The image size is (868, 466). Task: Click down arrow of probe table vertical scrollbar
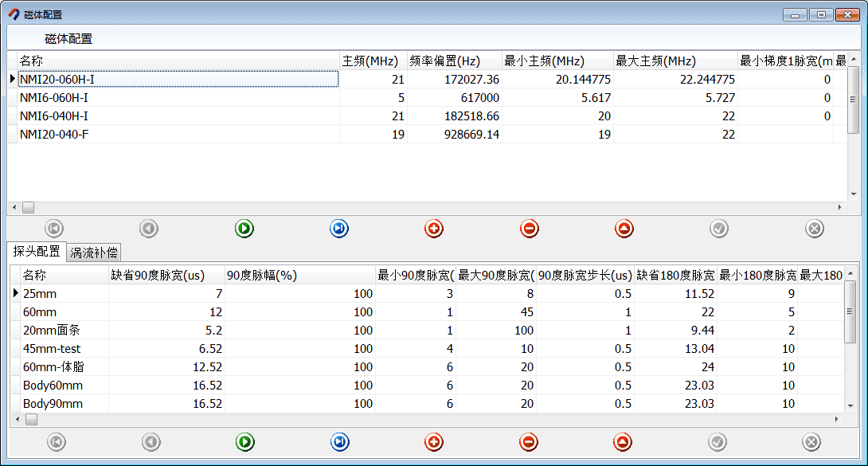pyautogui.click(x=851, y=405)
